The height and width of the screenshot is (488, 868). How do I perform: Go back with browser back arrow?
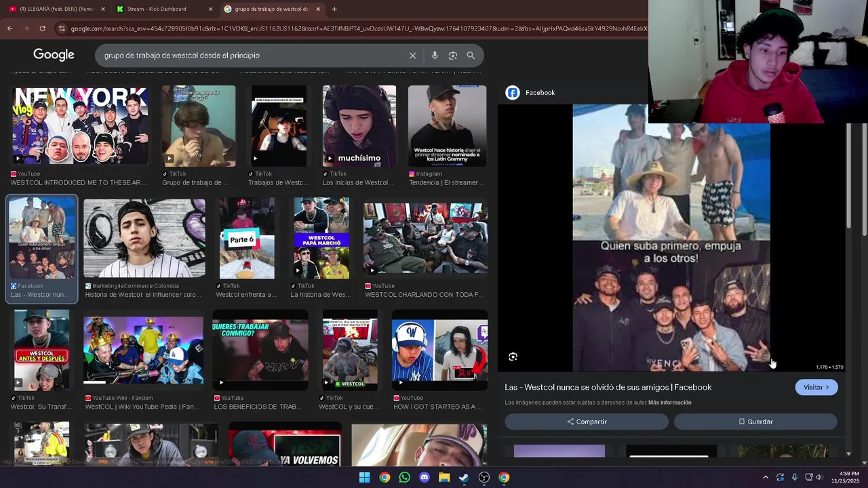click(x=9, y=28)
